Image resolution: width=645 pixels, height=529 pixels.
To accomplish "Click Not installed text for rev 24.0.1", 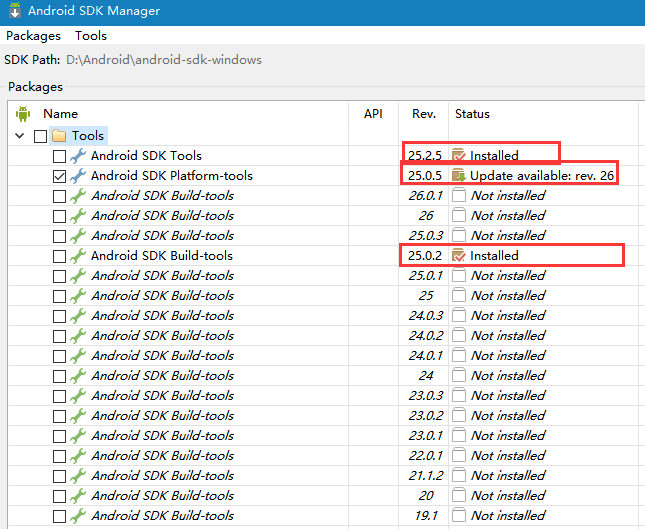I will 508,355.
